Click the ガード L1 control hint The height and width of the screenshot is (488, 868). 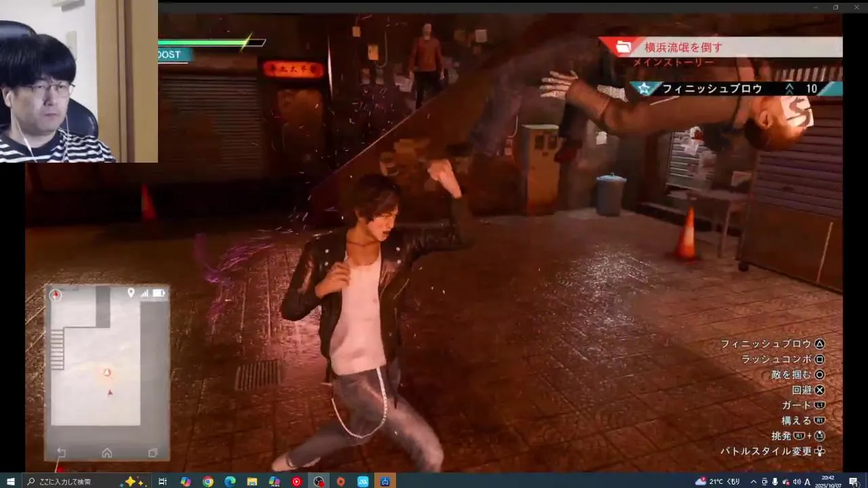804,405
